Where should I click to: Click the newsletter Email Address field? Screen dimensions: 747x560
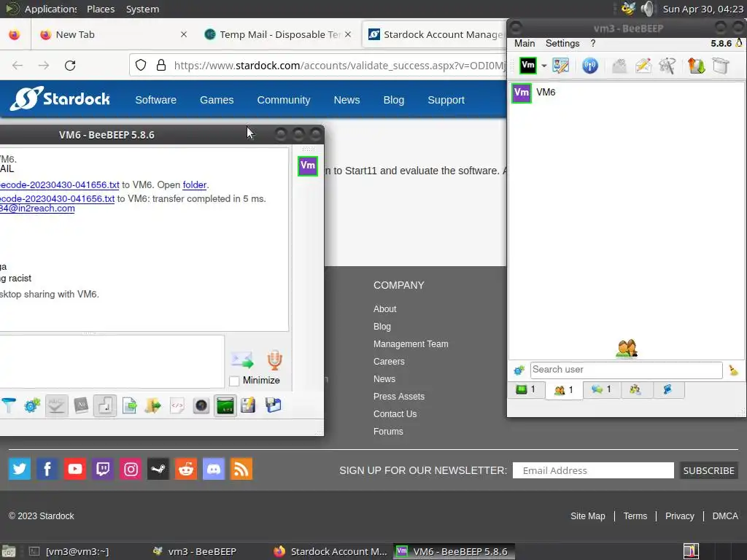point(593,470)
